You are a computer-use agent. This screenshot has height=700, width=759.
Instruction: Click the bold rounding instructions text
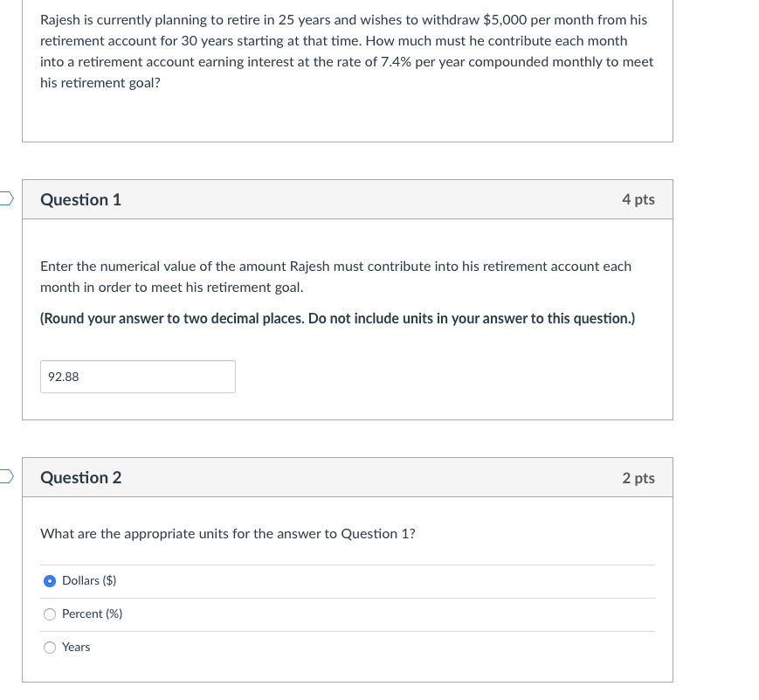(x=337, y=318)
